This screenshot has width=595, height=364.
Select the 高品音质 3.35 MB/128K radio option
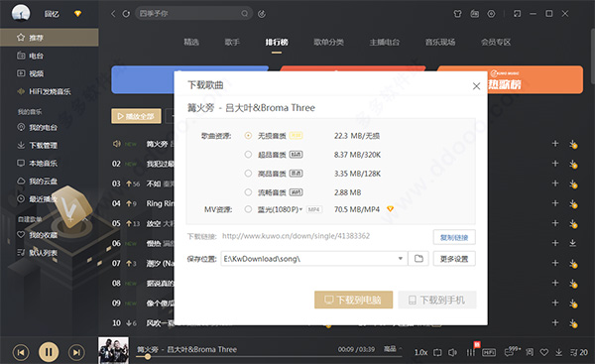[248, 174]
